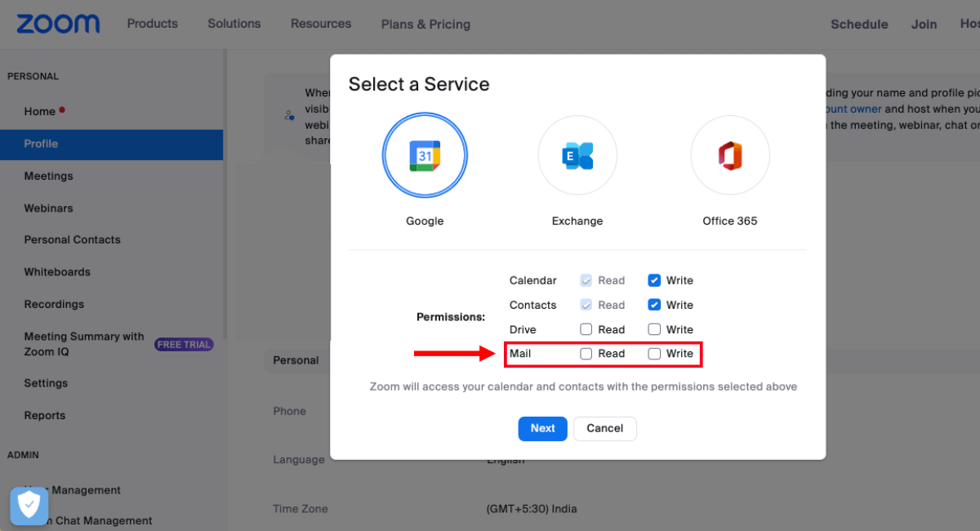Click Join in top navigation
The height and width of the screenshot is (531, 980).
coord(924,25)
